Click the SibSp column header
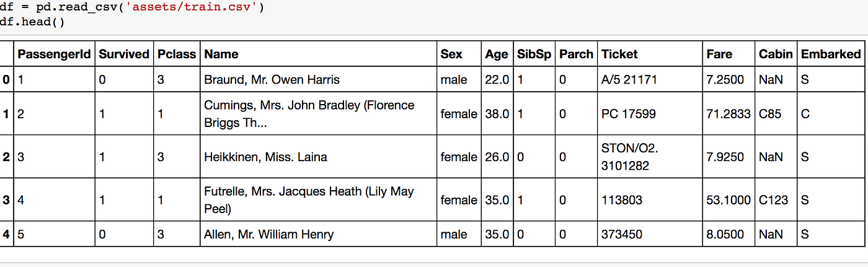The height and width of the screenshot is (267, 868). (x=534, y=54)
